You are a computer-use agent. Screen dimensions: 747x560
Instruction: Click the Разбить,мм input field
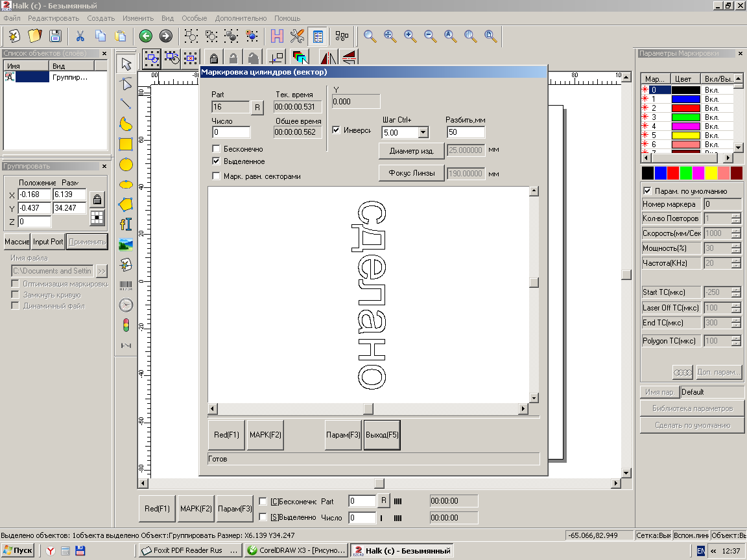466,132
